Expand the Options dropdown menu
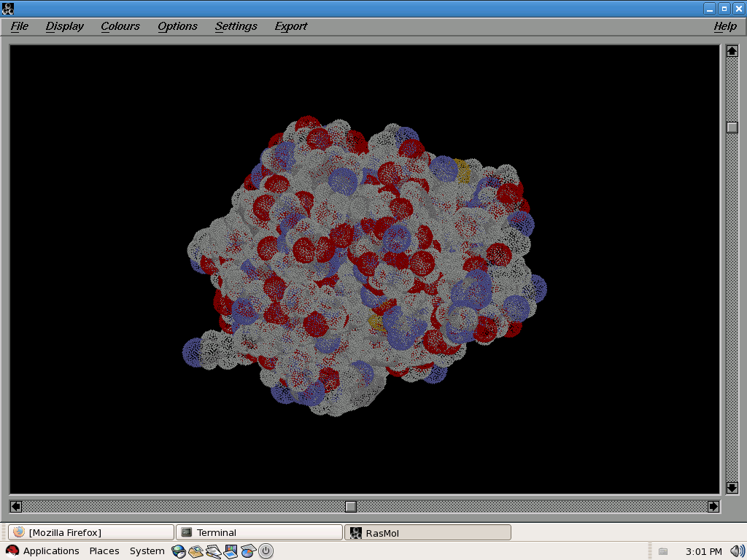 177,26
